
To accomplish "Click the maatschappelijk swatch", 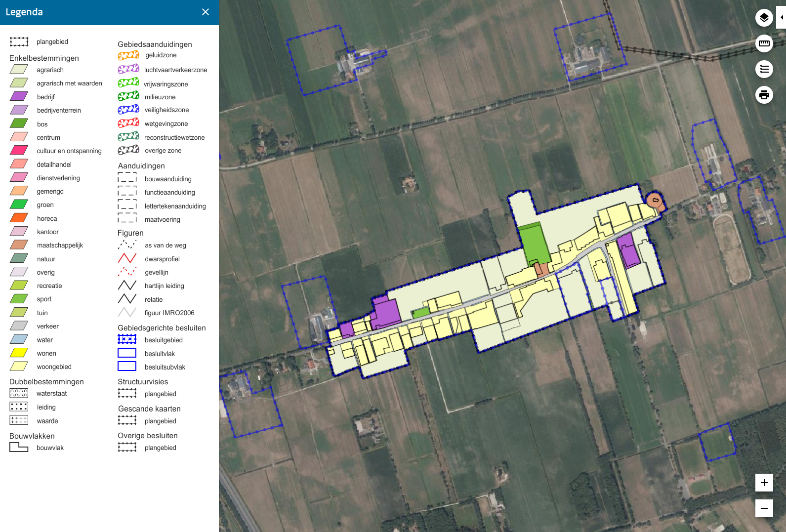I will [x=19, y=245].
